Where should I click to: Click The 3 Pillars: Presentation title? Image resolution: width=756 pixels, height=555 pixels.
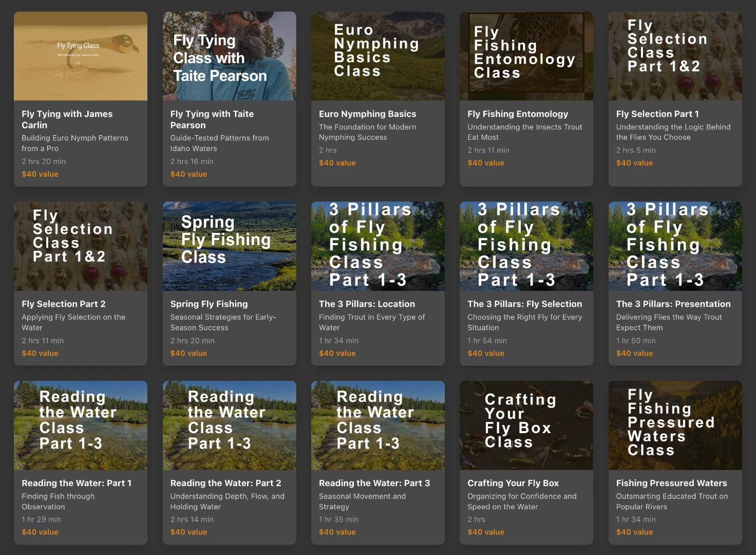coord(673,304)
